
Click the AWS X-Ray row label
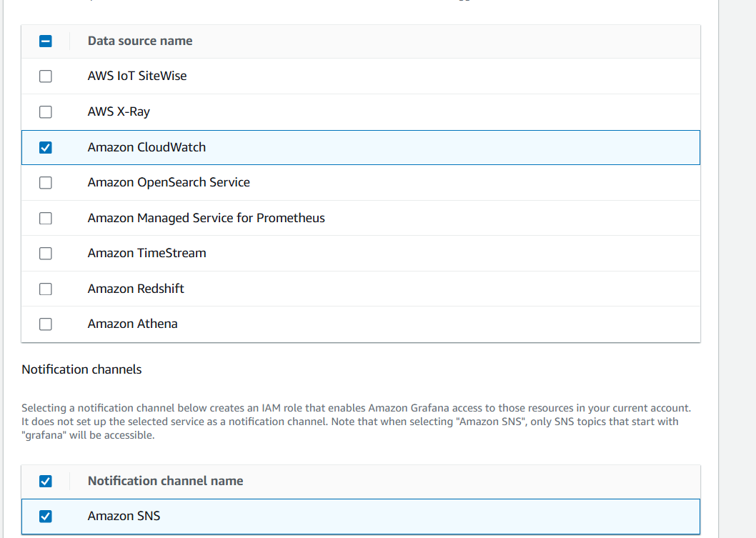coord(119,112)
